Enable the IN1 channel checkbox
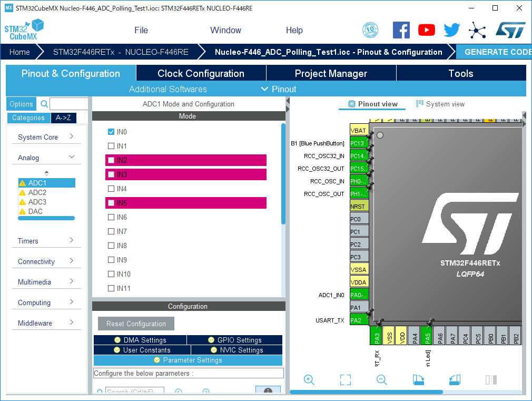Viewport: 532px width, 401px height. [x=111, y=146]
